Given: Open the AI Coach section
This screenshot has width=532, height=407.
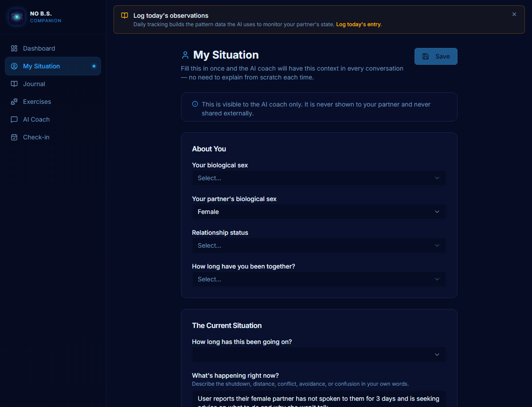Looking at the screenshot, I should pyautogui.click(x=36, y=119).
